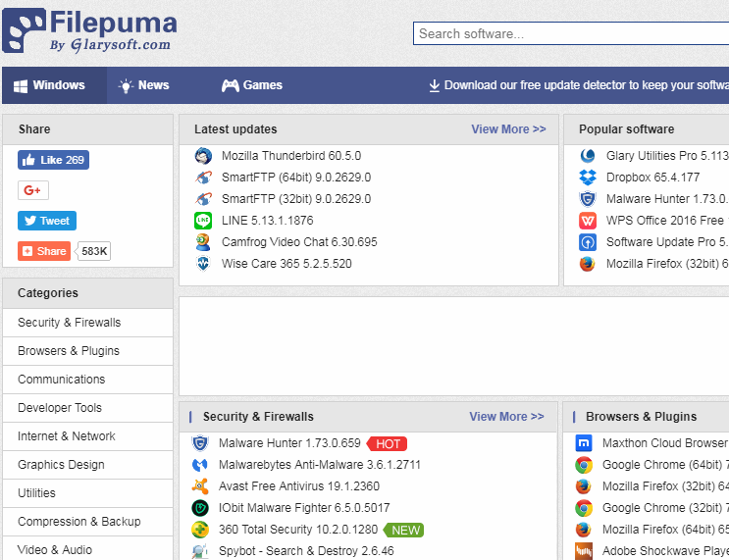Image resolution: width=729 pixels, height=560 pixels.
Task: Click the Maxthon Cloud Browser icon
Action: 584,443
